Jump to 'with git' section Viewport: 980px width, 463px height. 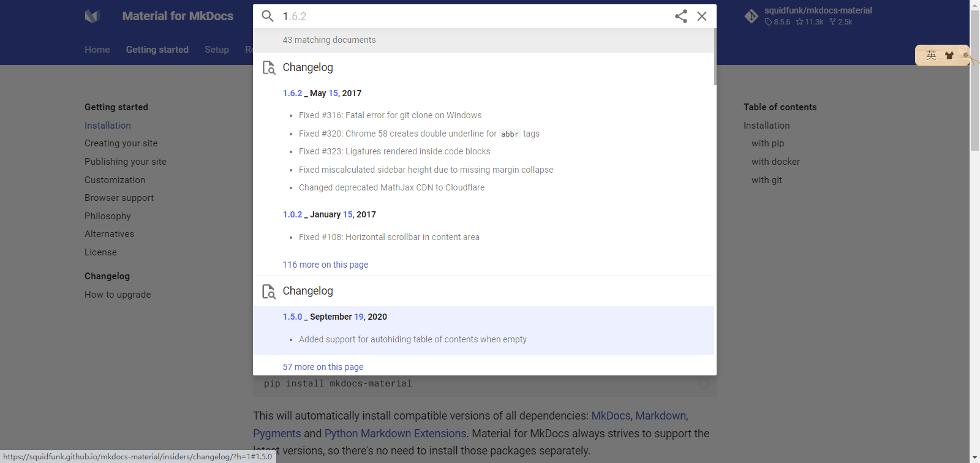click(767, 180)
